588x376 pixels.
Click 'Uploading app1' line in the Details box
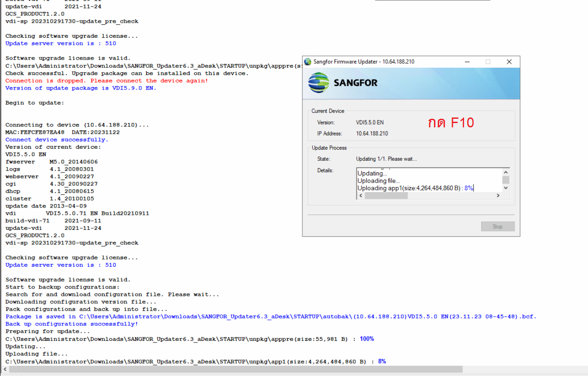[415, 188]
